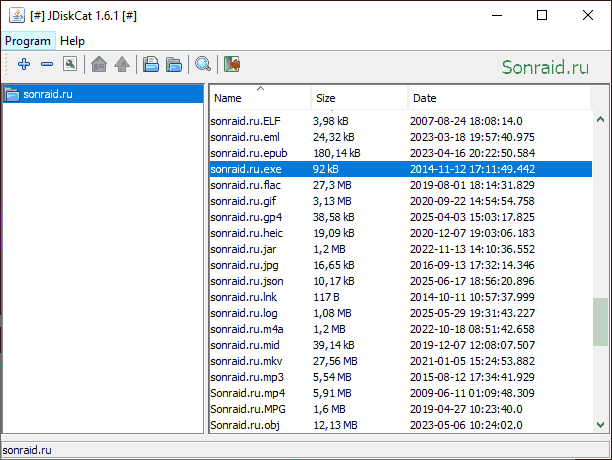Select the Sonraid.ru.mp4 file row
This screenshot has width=612, height=460.
point(401,393)
